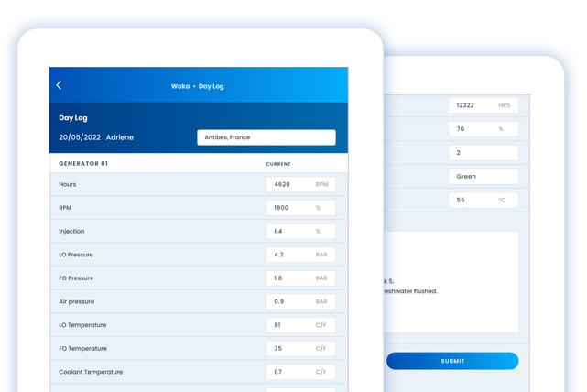587x392 pixels.
Task: Click the Coolant Temperature row label
Action: [x=91, y=372]
